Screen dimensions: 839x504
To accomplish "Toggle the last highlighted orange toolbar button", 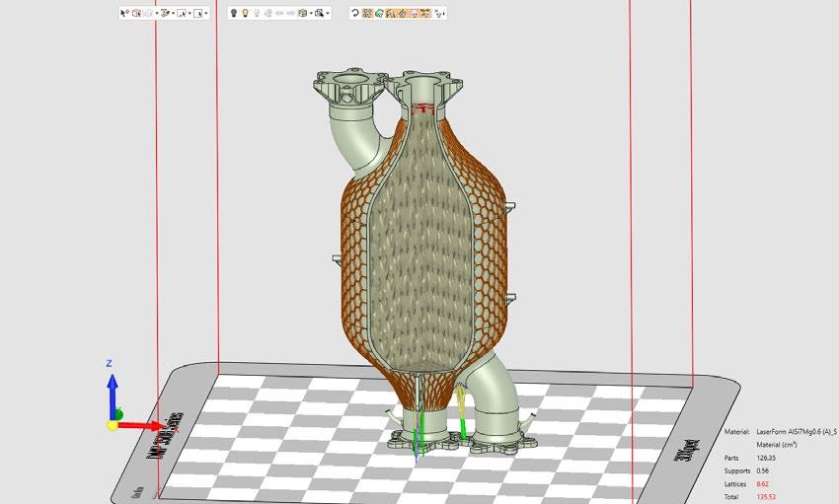I will click(x=426, y=13).
